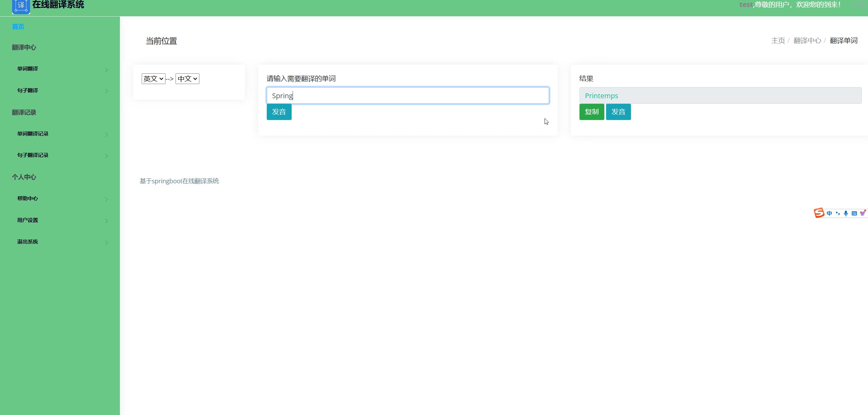Click the 请输入需要翻译的单词 label
The image size is (868, 415).
(x=301, y=79)
